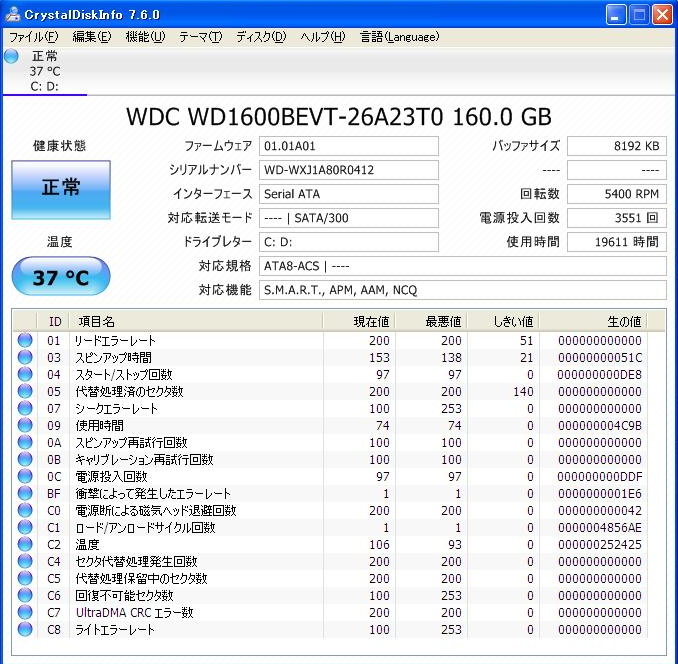Open the 言語(Language) menu
The image size is (678, 664).
pyautogui.click(x=400, y=37)
